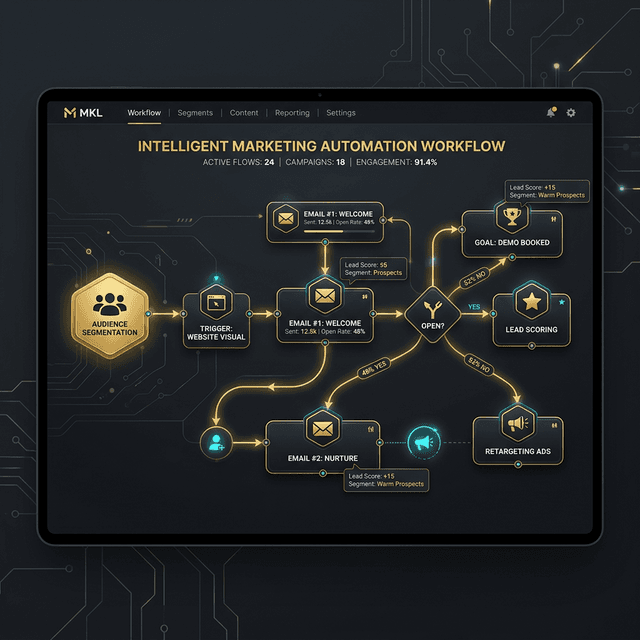The height and width of the screenshot is (640, 640).
Task: Click the teal megaphone circle icon
Action: [x=424, y=442]
